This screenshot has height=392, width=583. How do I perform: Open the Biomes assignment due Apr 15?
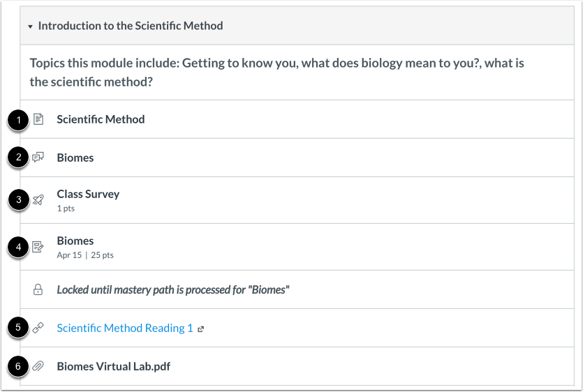[x=75, y=241]
